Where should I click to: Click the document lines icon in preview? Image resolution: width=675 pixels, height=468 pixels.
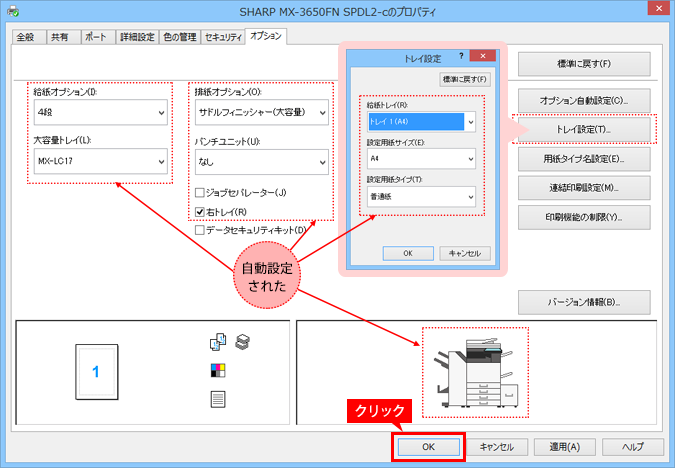(218, 399)
